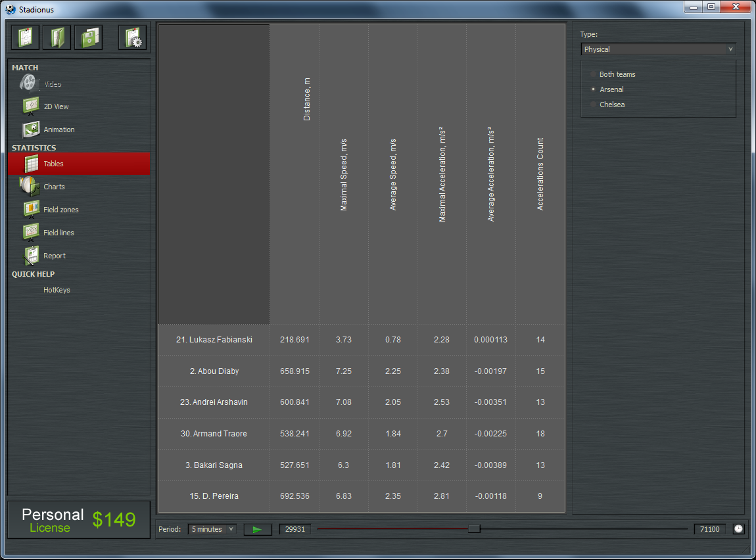756x560 pixels.
Task: Sort by Distance, m column header
Action: point(295,174)
